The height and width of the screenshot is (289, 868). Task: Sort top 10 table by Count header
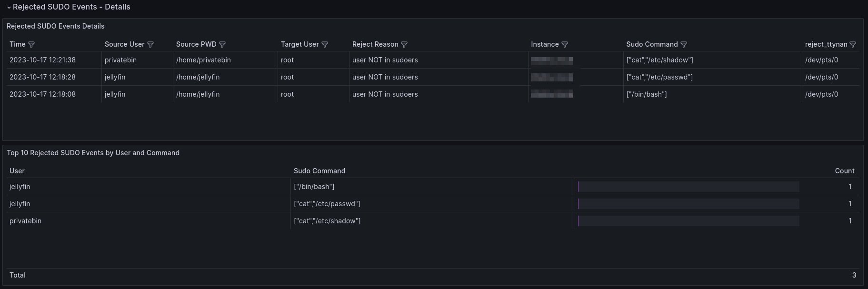point(844,171)
